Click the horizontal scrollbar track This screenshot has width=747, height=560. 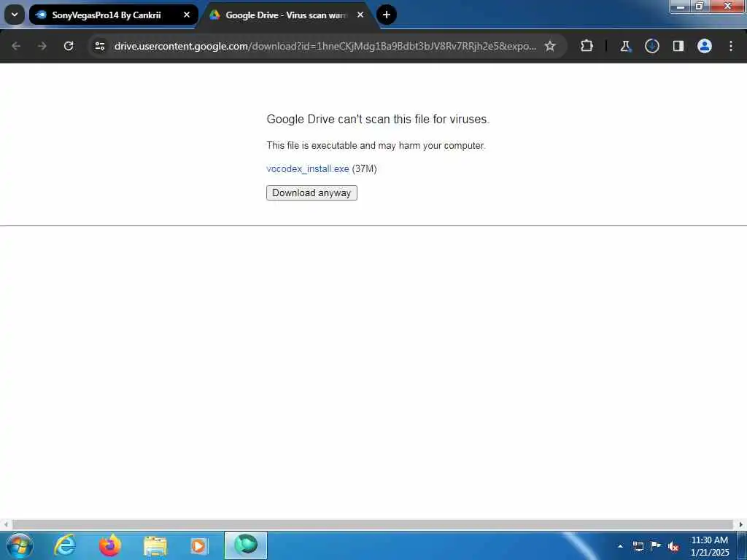pos(373,524)
